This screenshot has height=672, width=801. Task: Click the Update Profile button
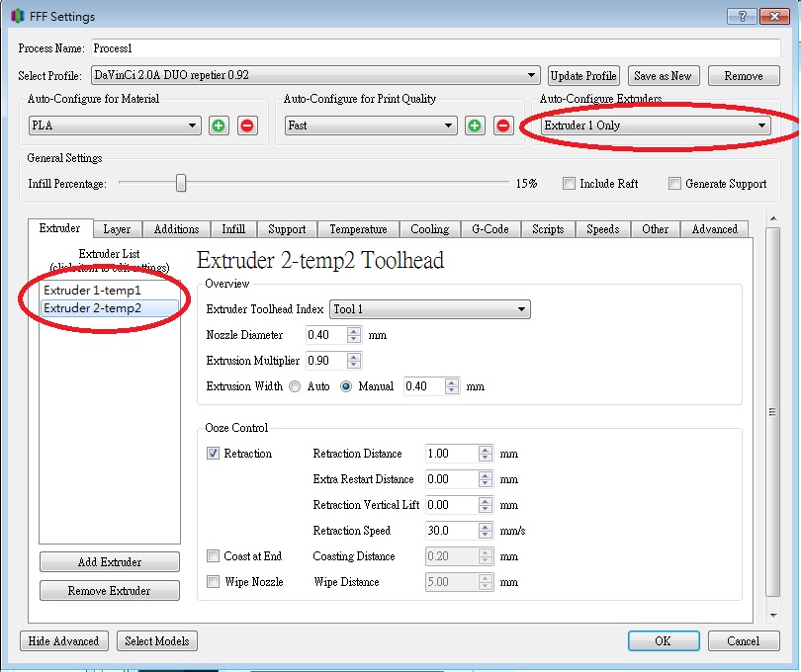point(583,75)
